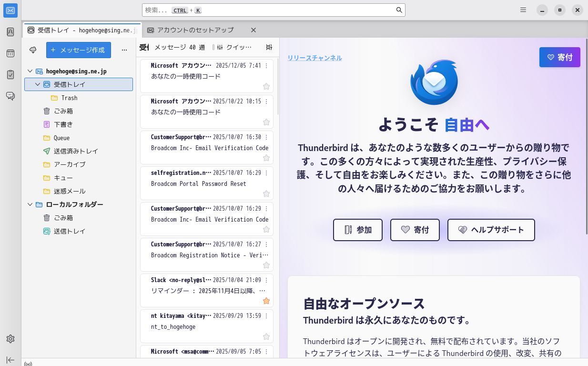Open the Calendar space icon
This screenshot has width=588, height=366.
(10, 53)
